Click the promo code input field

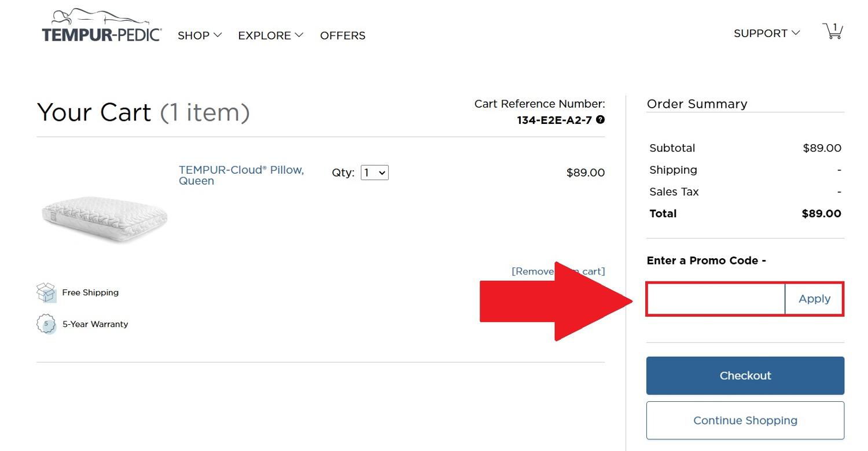pos(715,299)
